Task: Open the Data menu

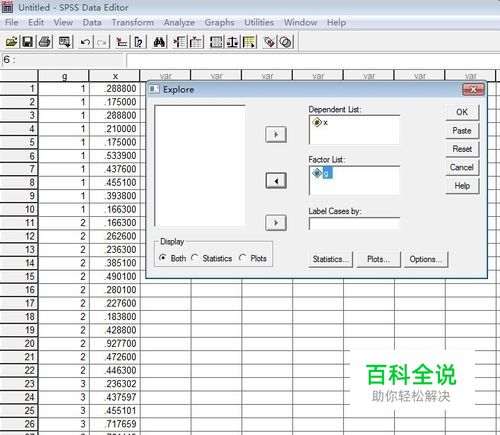Action: 92,22
